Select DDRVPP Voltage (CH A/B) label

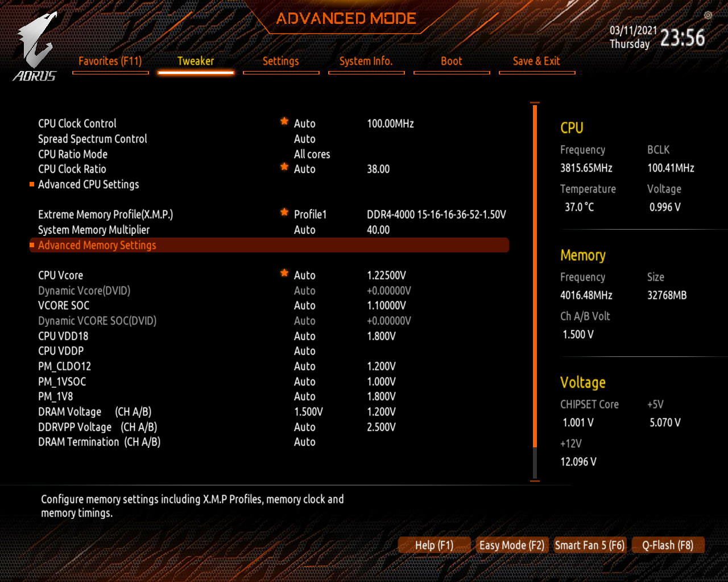click(98, 427)
